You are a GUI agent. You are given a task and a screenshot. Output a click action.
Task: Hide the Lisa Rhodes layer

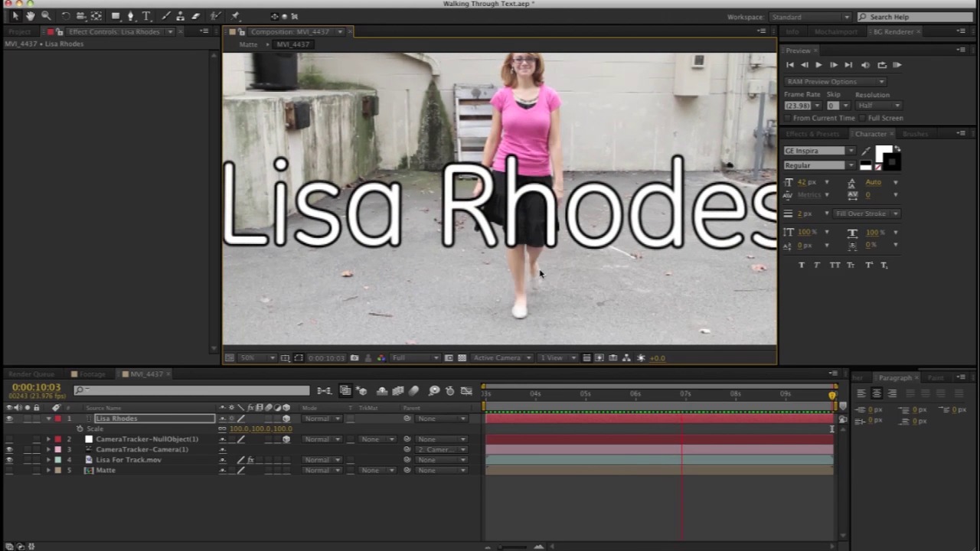point(9,419)
